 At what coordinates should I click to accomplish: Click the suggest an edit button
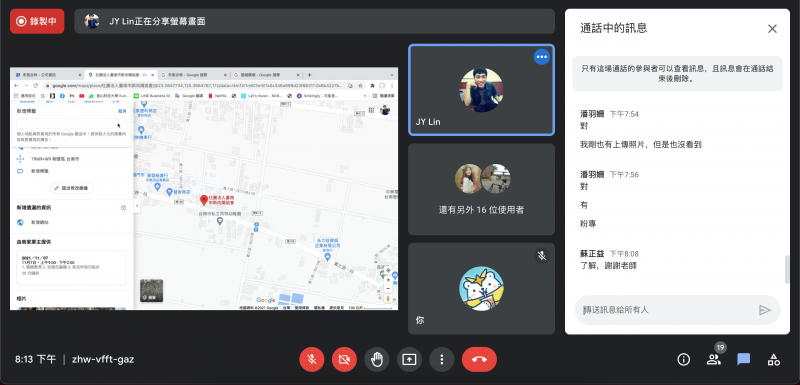[71, 188]
